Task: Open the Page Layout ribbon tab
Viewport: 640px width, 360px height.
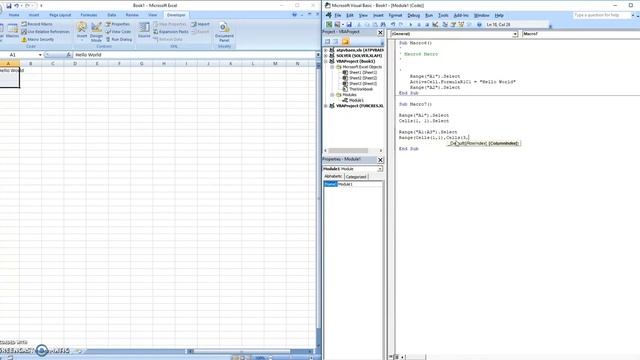Action: click(x=60, y=15)
